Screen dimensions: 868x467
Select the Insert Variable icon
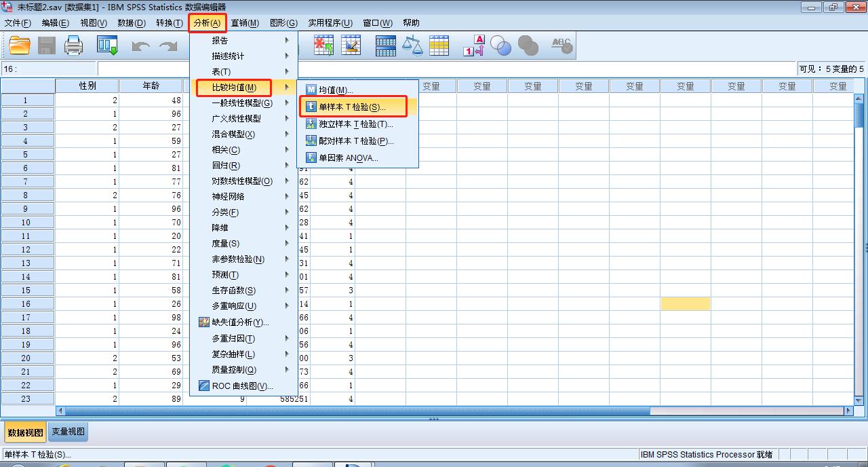[x=351, y=45]
